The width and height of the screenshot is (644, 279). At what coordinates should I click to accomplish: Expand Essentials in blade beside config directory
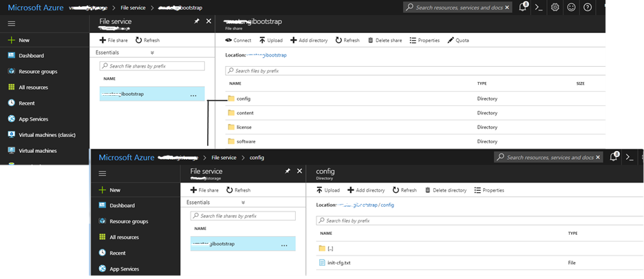tap(242, 203)
